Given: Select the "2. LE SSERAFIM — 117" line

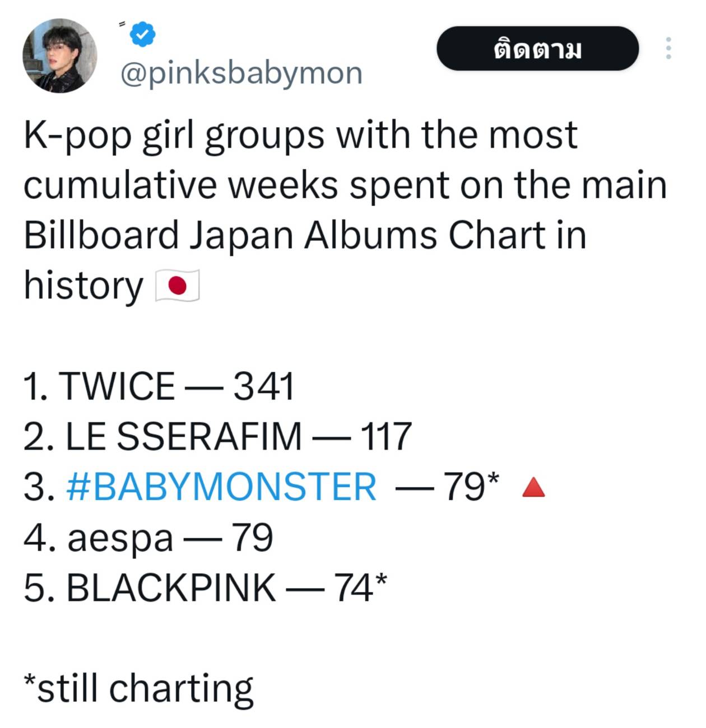Looking at the screenshot, I should pyautogui.click(x=217, y=437).
